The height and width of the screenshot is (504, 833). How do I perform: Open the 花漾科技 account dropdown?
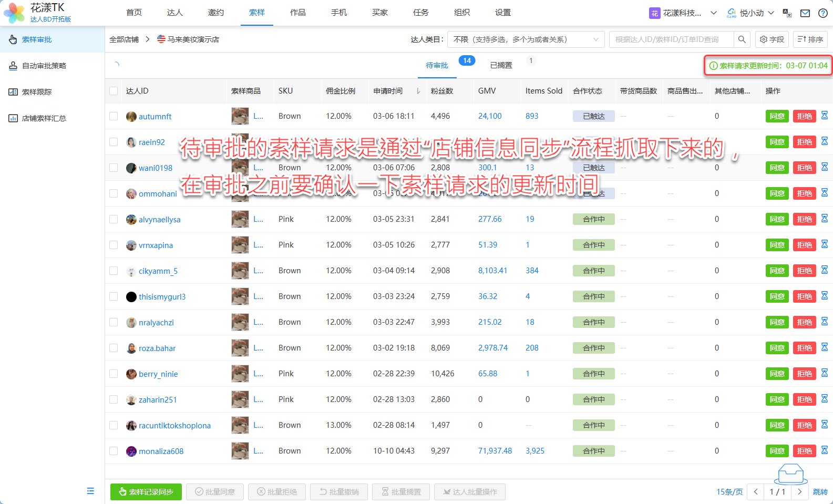(x=683, y=13)
